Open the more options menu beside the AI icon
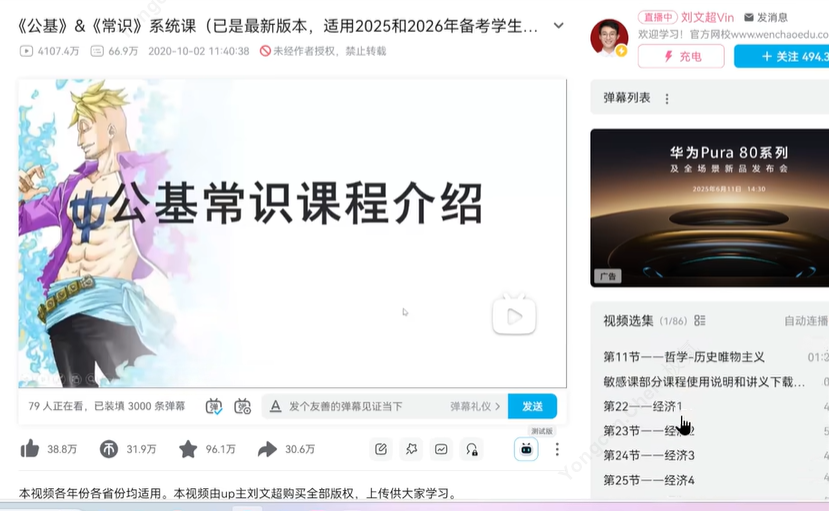 tap(557, 449)
